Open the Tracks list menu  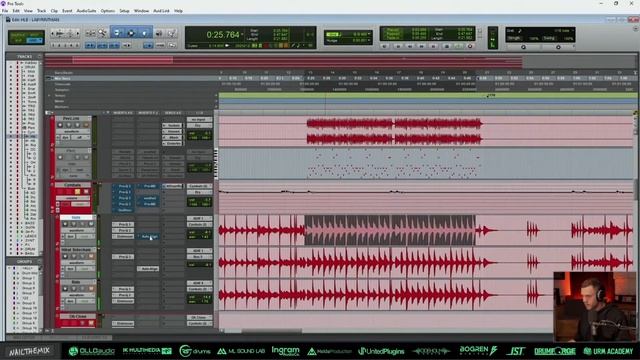(39, 56)
